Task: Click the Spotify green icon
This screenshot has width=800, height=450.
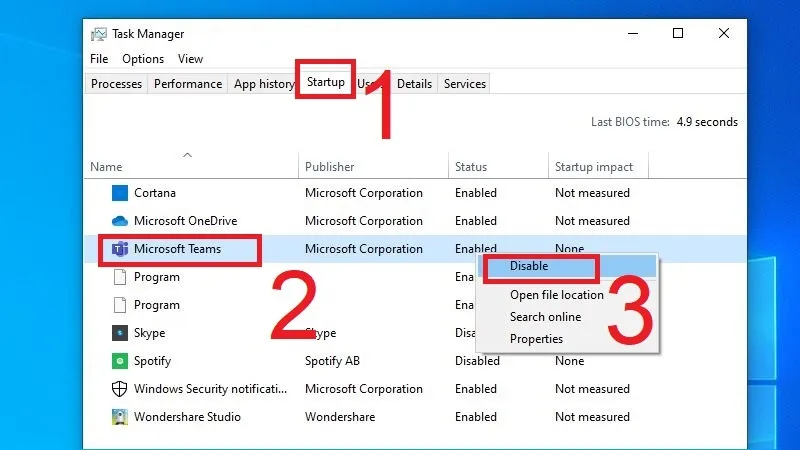Action: [x=120, y=361]
